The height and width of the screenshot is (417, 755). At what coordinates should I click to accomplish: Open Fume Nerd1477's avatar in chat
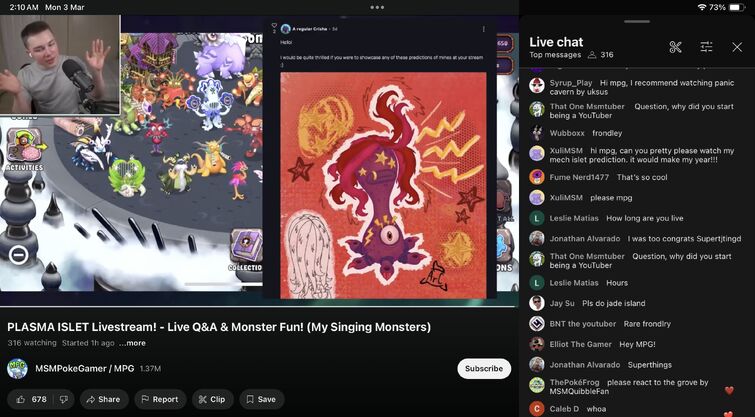[536, 177]
